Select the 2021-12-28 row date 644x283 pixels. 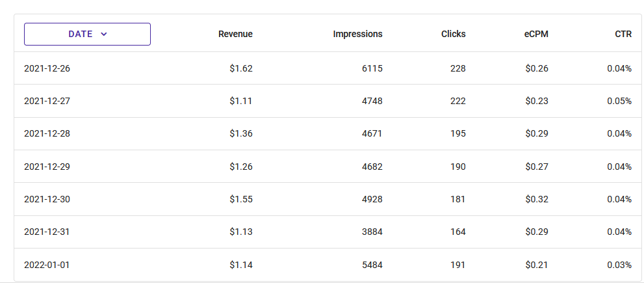(47, 133)
